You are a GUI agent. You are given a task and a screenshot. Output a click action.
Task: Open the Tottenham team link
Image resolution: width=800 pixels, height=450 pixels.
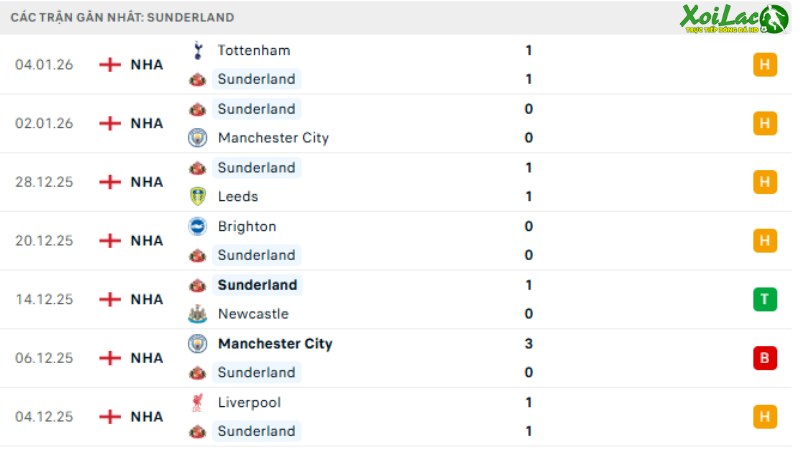[254, 50]
